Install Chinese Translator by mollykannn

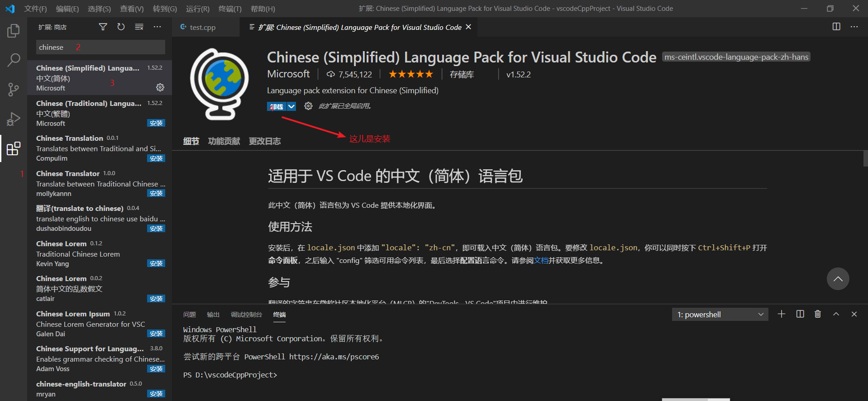[x=156, y=193]
